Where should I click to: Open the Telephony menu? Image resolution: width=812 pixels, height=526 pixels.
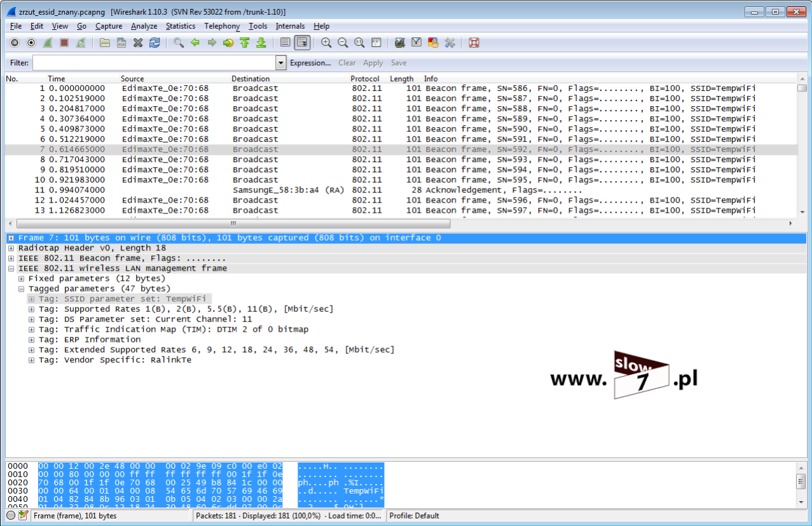[x=222, y=26]
